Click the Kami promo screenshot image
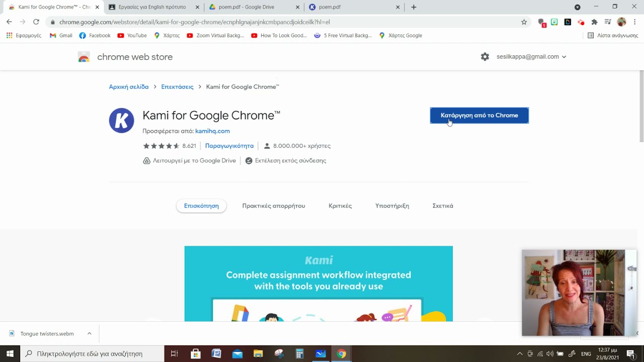Image resolution: width=644 pixels, height=362 pixels. click(x=318, y=284)
